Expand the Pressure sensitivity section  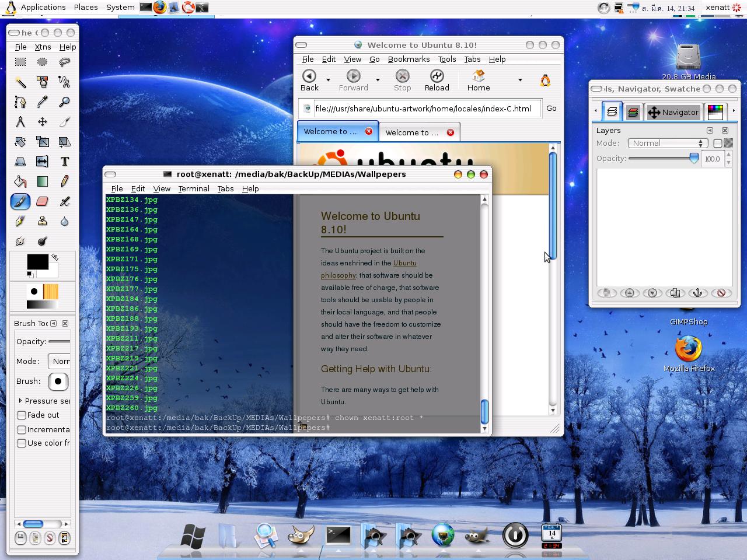pyautogui.click(x=20, y=401)
